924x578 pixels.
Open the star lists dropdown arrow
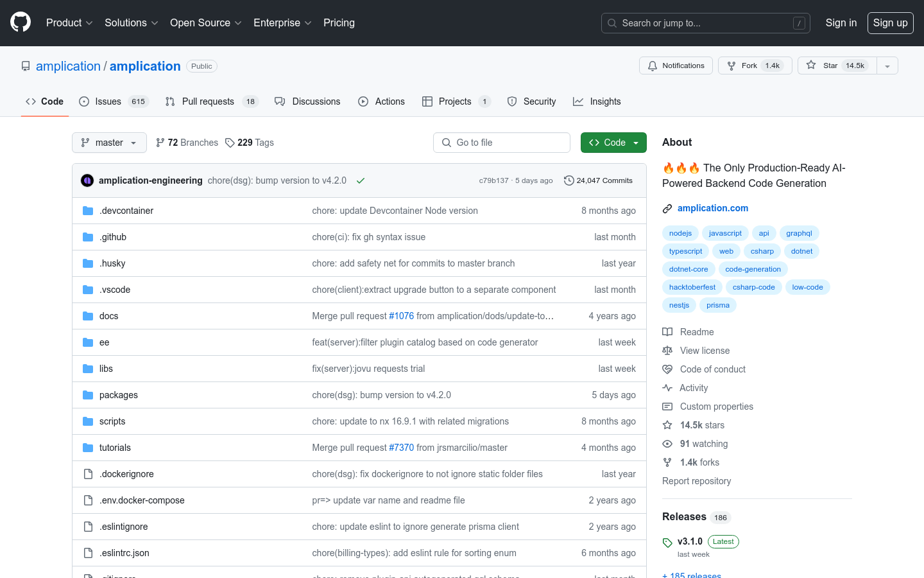tap(887, 66)
